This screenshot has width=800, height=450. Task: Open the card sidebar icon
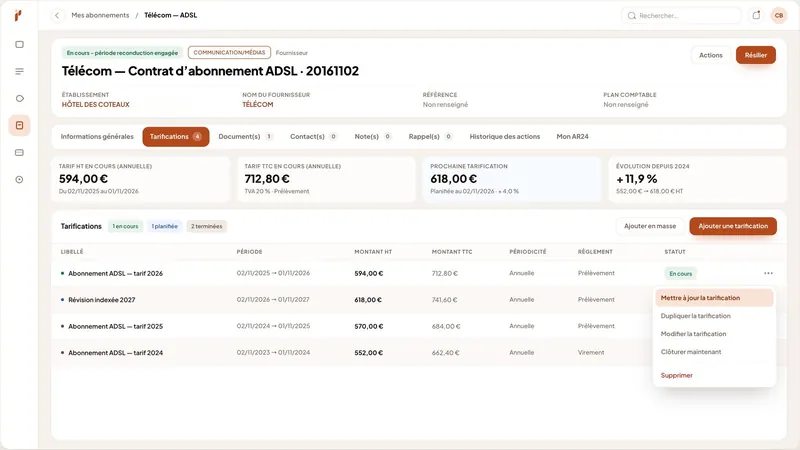[x=19, y=153]
